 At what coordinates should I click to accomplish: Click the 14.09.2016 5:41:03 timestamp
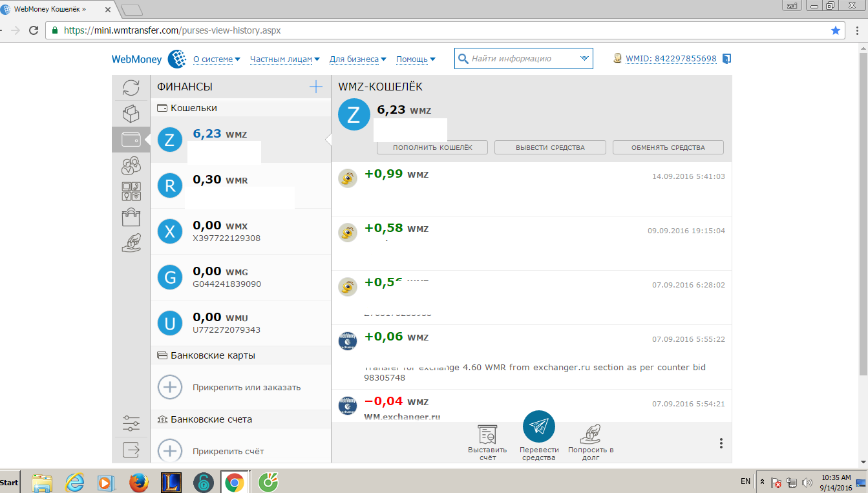pyautogui.click(x=688, y=176)
